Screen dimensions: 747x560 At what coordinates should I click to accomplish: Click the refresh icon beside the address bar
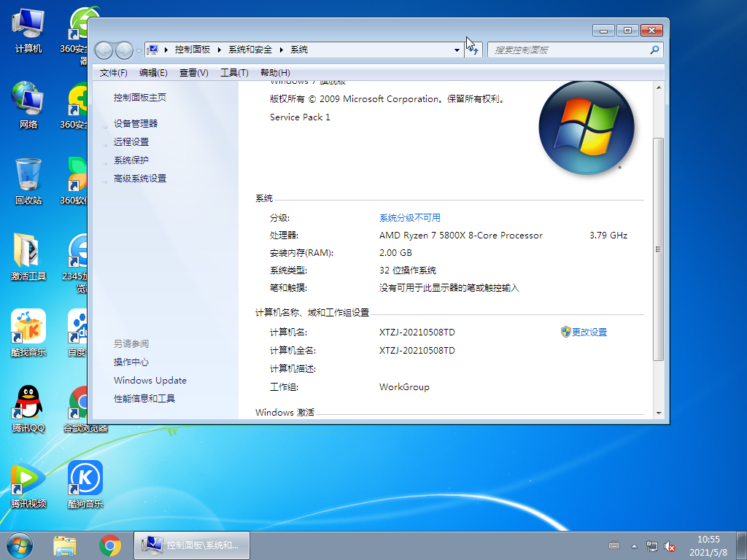473,50
